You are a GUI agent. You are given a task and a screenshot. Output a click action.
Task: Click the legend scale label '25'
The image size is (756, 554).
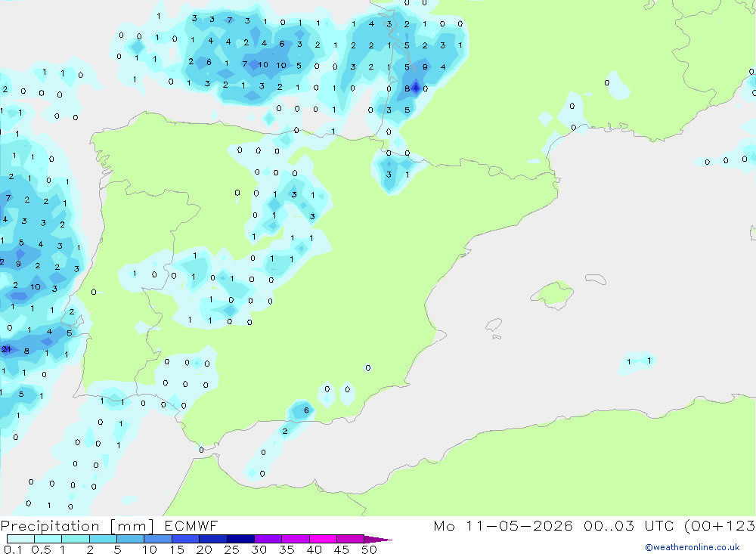231,549
